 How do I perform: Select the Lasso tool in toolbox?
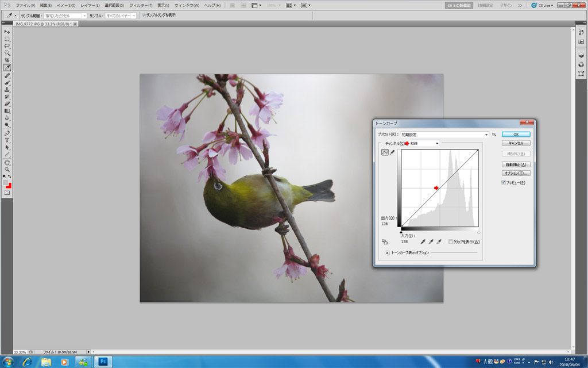click(x=7, y=46)
